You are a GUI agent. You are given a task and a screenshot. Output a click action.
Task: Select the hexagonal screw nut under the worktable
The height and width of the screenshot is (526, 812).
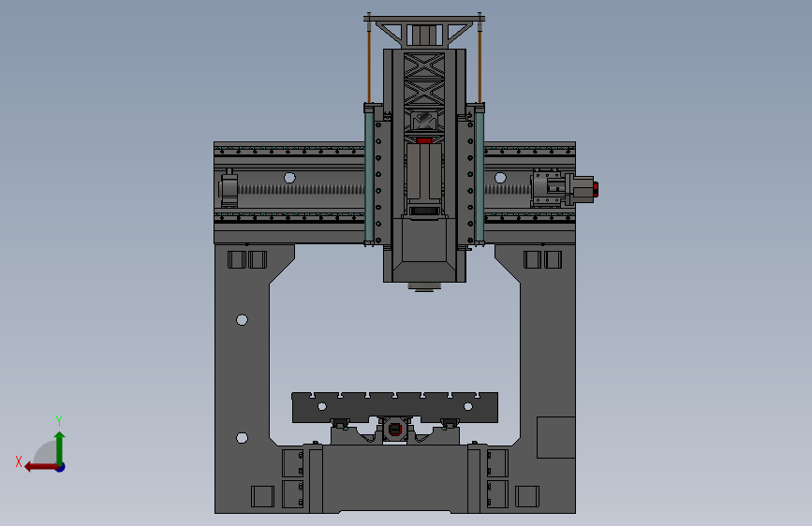pos(395,430)
